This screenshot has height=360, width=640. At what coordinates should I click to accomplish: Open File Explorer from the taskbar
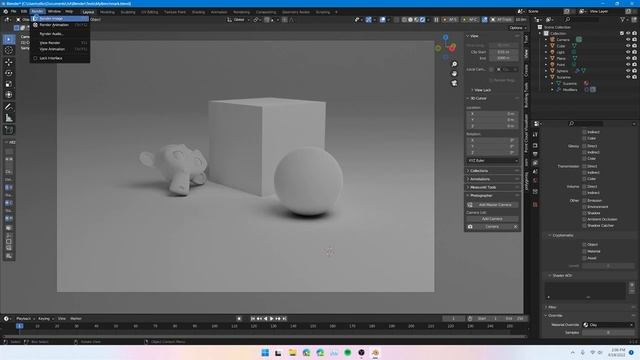pyautogui.click(x=292, y=353)
